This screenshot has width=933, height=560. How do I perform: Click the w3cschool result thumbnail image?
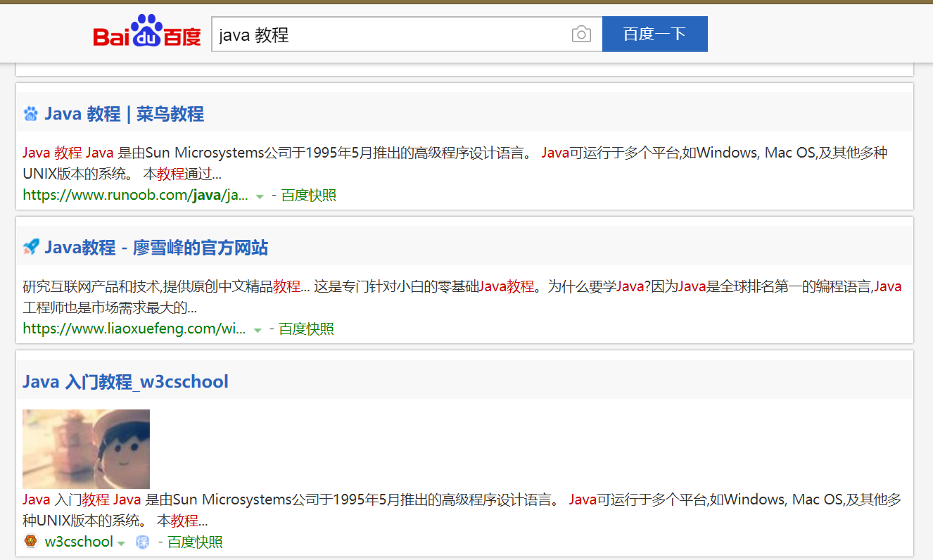(86, 449)
